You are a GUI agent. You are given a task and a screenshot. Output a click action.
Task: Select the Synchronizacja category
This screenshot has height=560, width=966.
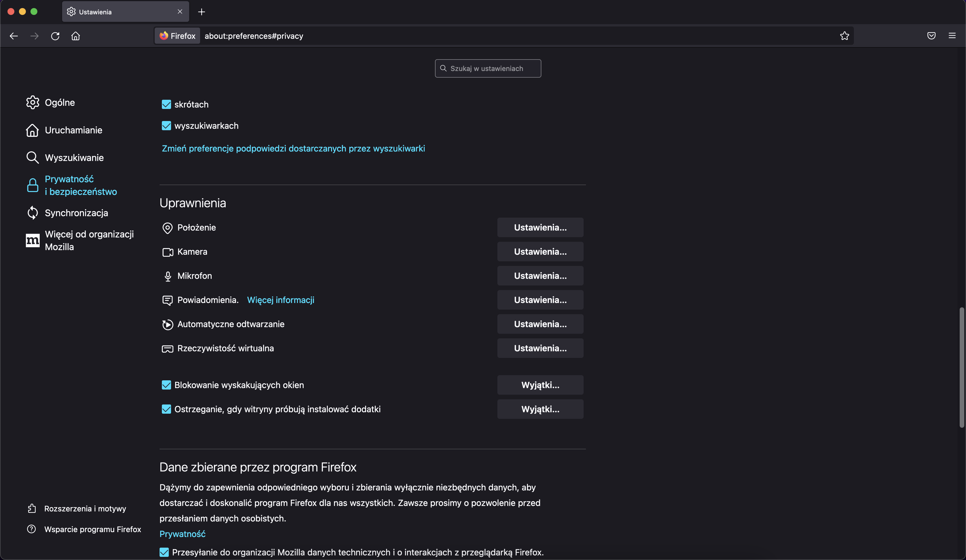[x=76, y=213]
